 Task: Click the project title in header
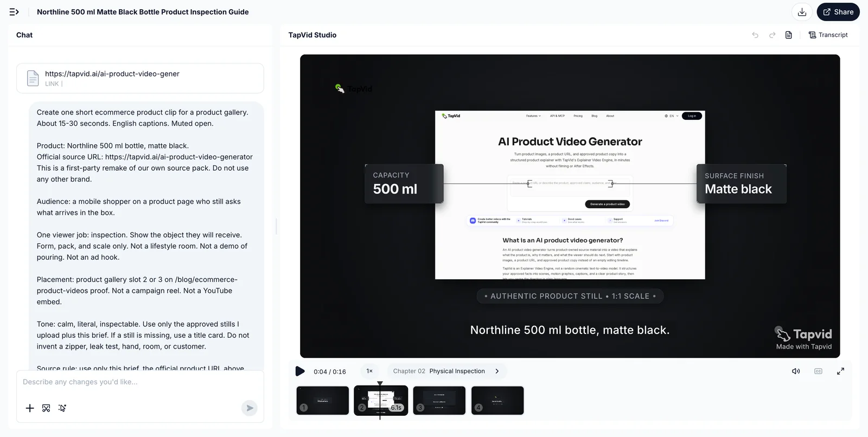tap(143, 12)
